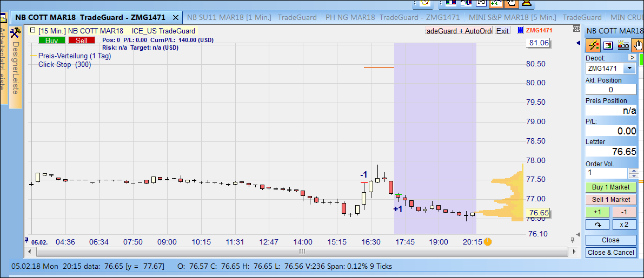The image size is (644, 278).
Task: Click the Close & Cancel button
Action: 610,252
